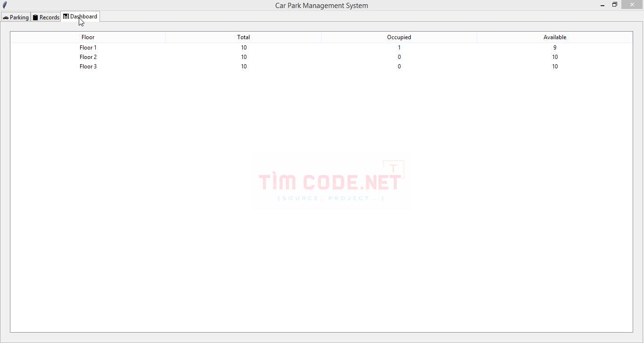
Task: Minimize the Car Park Management window
Action: point(603,5)
